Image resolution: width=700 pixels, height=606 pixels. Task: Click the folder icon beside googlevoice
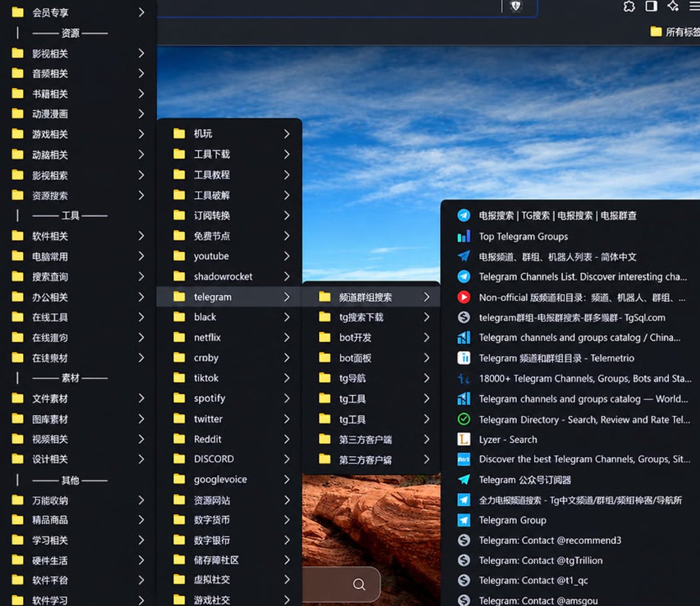tap(179, 479)
